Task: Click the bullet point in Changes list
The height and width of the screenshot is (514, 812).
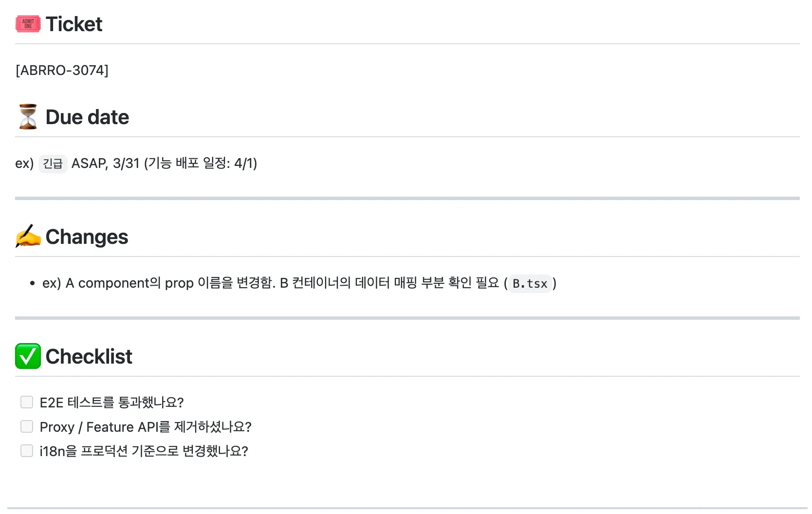Action: (x=32, y=283)
